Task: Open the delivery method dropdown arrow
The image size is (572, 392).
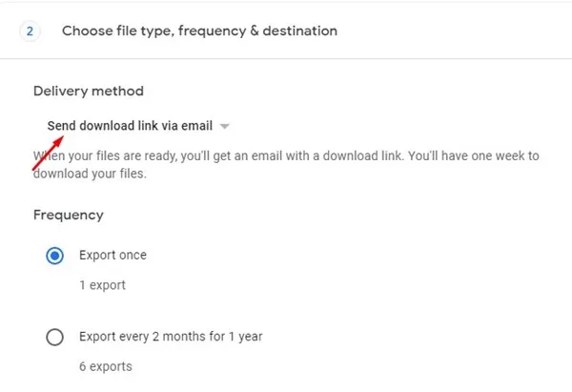Action: pyautogui.click(x=224, y=126)
